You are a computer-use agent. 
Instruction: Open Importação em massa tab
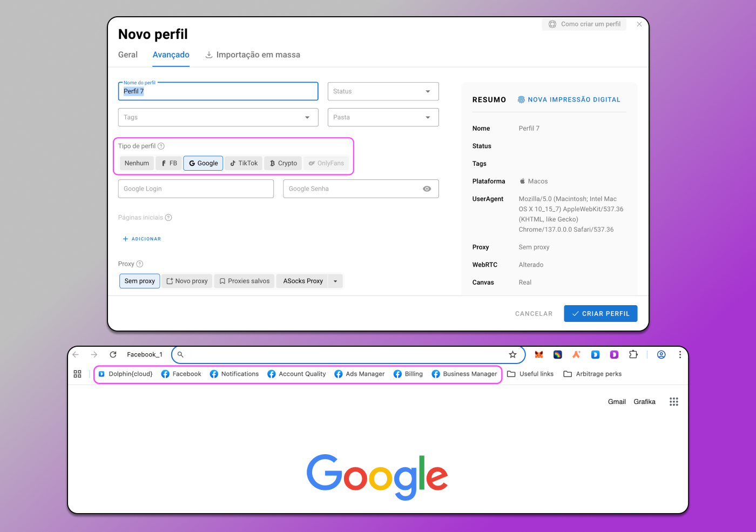(x=253, y=55)
